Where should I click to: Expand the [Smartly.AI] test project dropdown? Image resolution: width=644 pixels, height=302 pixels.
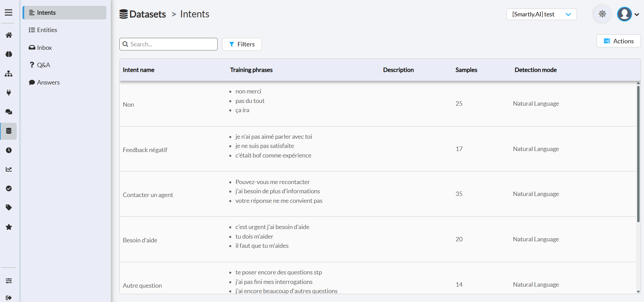click(x=541, y=14)
